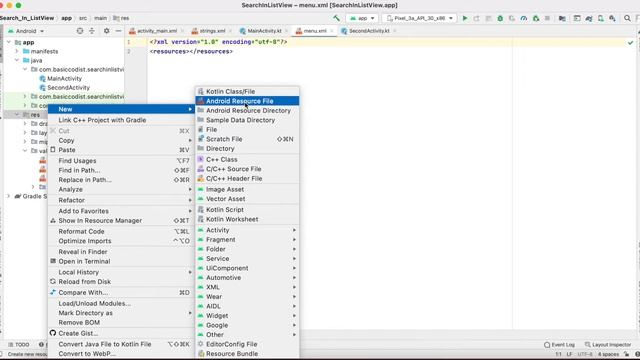Open the XML submenu entry
Screen dimensions: 640x360
pos(247,287)
